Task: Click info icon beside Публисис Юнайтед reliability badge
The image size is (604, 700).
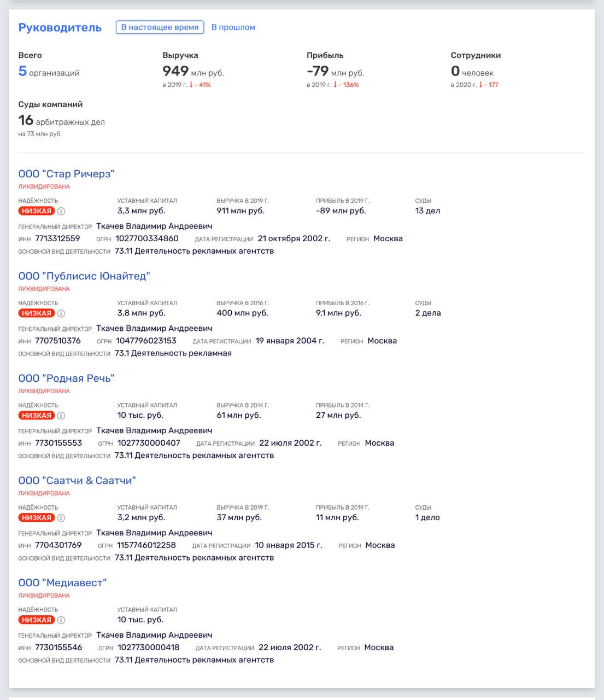Action: [x=61, y=313]
